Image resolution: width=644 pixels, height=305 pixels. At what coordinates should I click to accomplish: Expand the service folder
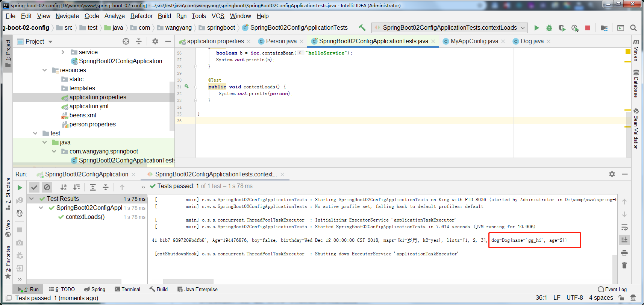63,52
